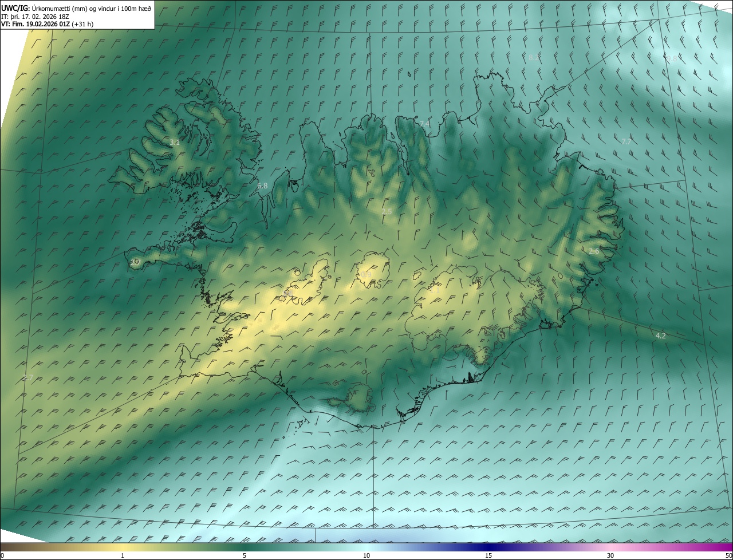Select the '(+31 h)' forecast offset text

[x=83, y=24]
